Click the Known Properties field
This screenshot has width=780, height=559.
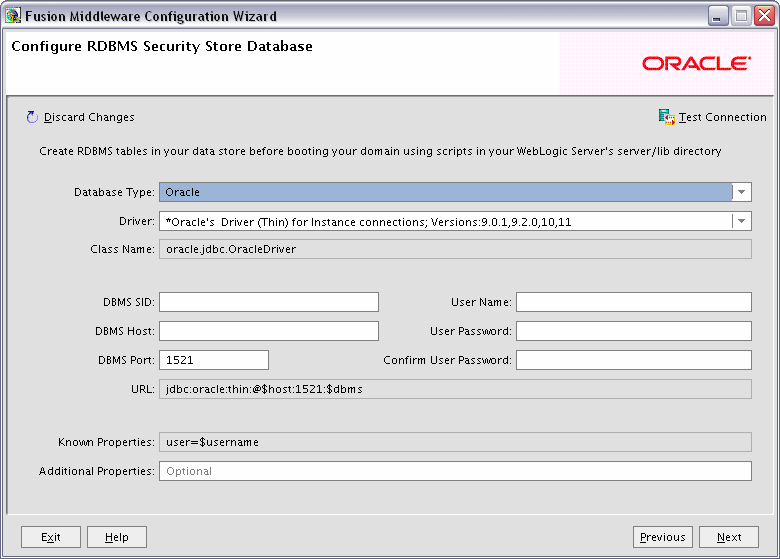click(x=455, y=442)
